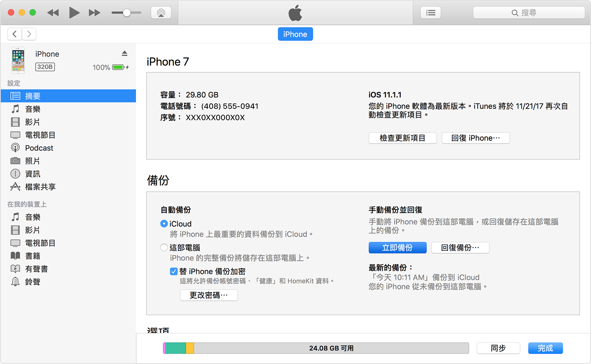The width and height of the screenshot is (591, 364).
Task: Go back with the left chevron
Action: tap(15, 34)
